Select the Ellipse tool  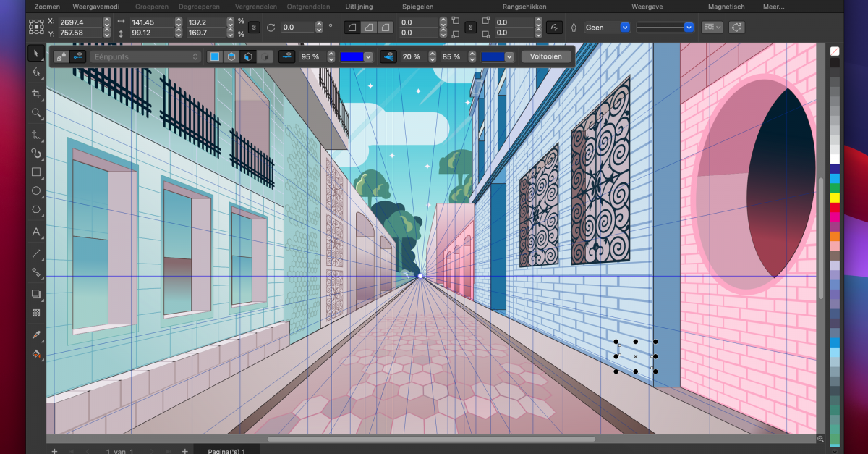tap(36, 191)
